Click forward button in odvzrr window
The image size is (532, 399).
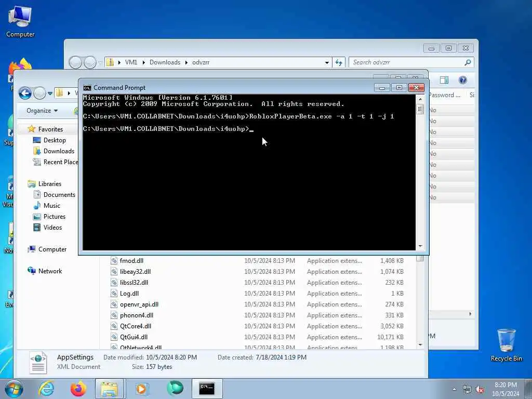coord(90,62)
